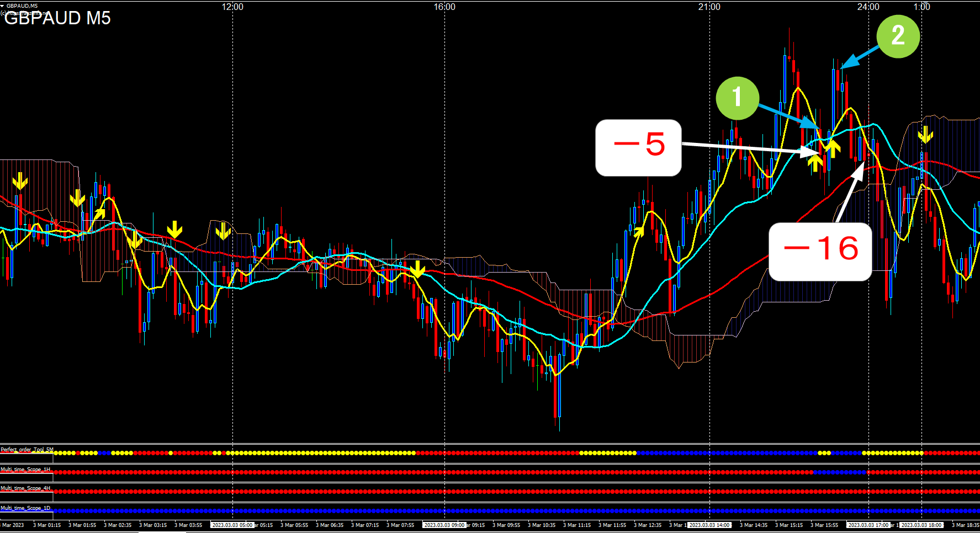
Task: Click the 21:00 session time label
Action: [x=709, y=7]
